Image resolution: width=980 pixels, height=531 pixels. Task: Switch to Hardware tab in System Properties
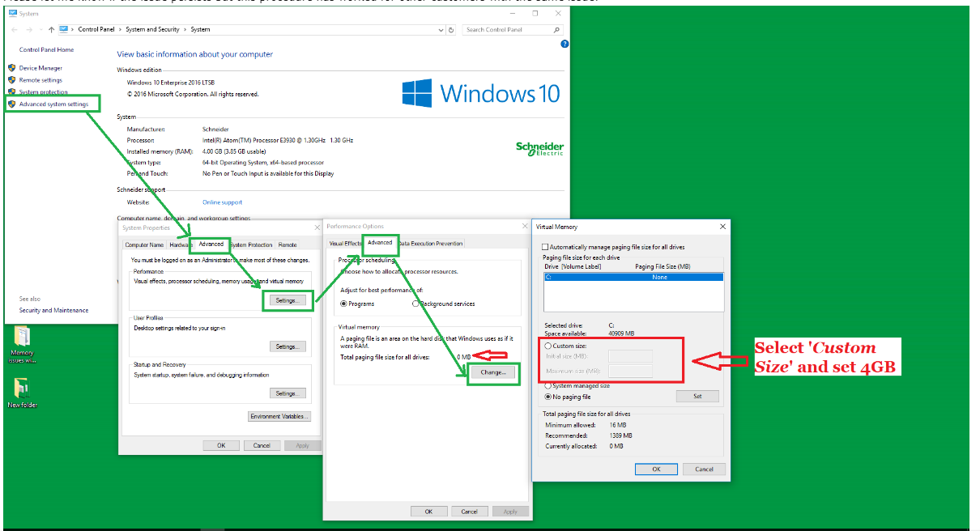click(x=180, y=244)
